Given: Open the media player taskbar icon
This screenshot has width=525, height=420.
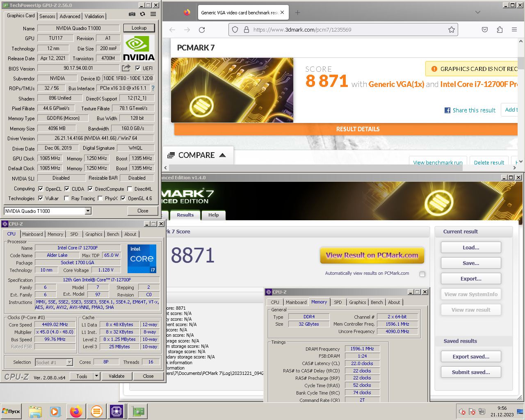Looking at the screenshot, I should [x=55, y=411].
